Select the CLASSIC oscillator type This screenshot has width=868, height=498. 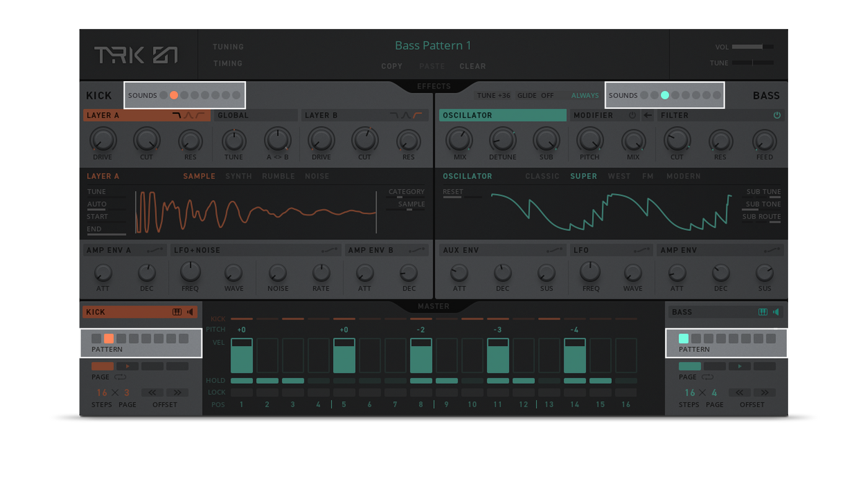point(542,177)
